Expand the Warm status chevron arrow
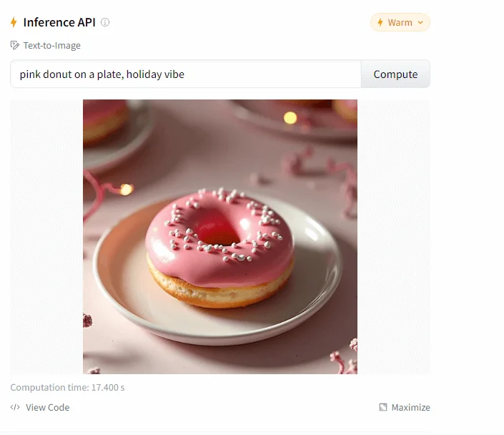The image size is (504, 435). (x=420, y=23)
